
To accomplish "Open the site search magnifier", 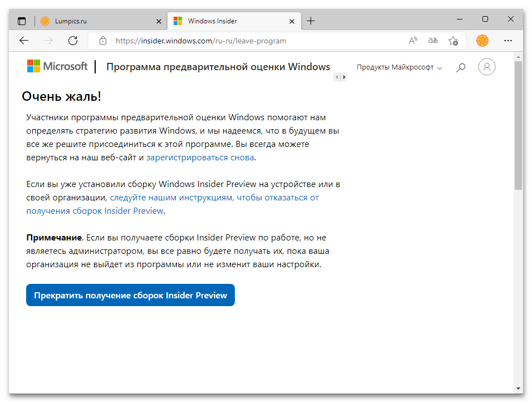I will coord(461,67).
